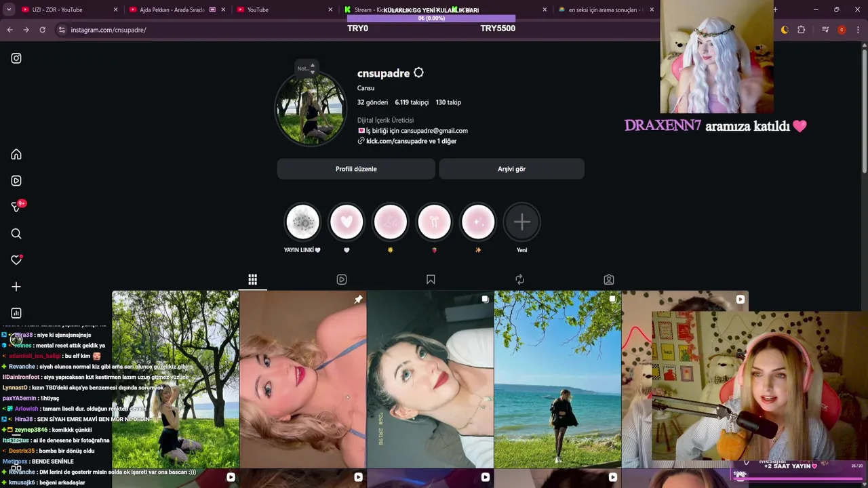
Task: Click the Instagram logo in the sidebar
Action: click(x=16, y=58)
